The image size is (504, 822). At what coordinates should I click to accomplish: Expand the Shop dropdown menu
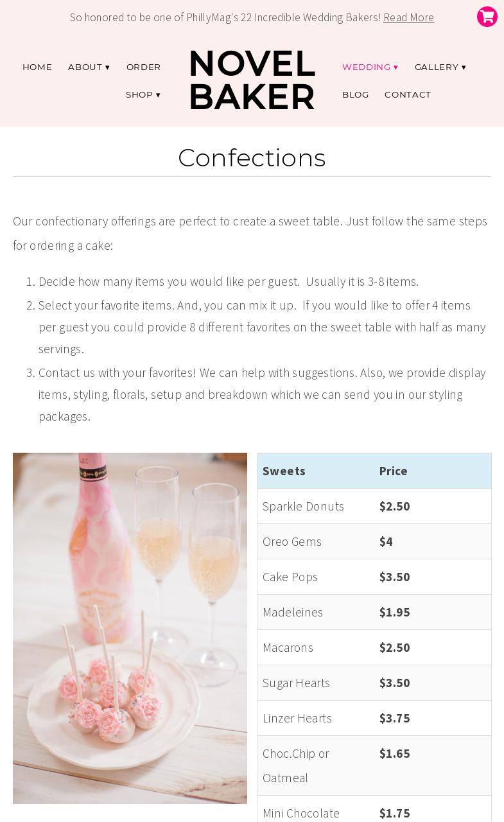[x=143, y=94]
